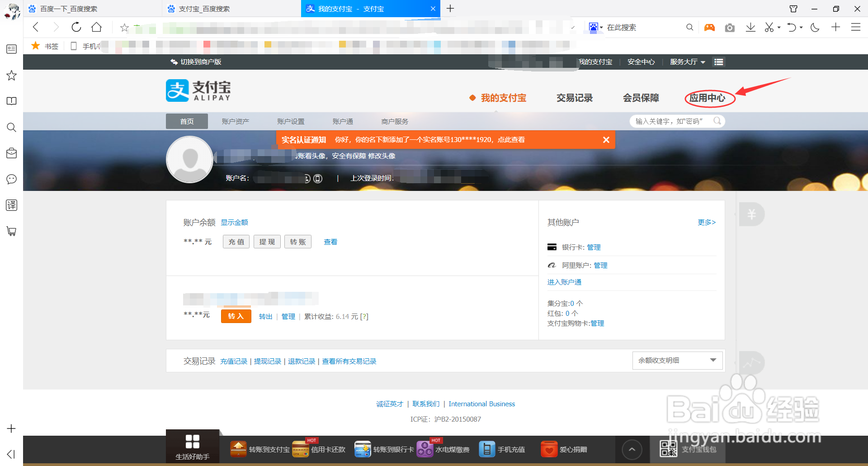The image size is (868, 466).
Task: Click the Alipay logo
Action: coord(198,90)
